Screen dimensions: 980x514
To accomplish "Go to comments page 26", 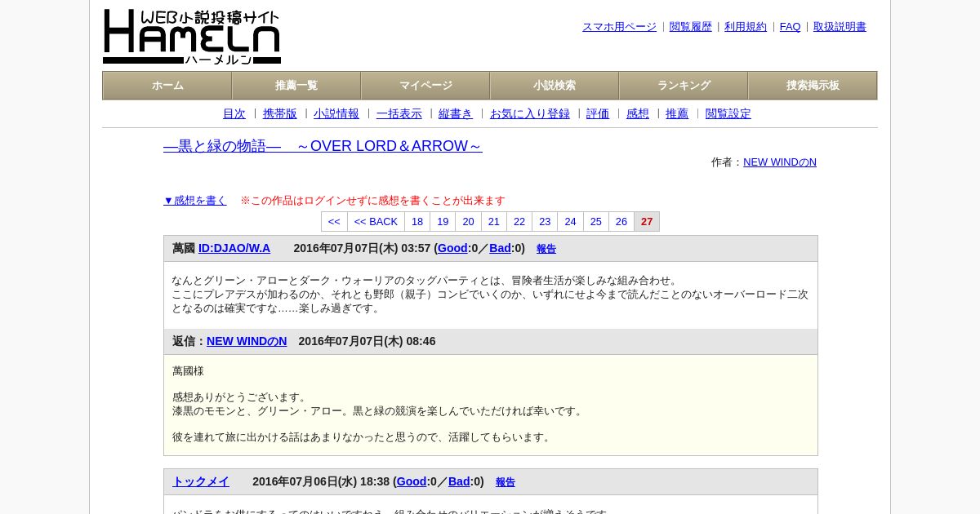I will [x=621, y=222].
